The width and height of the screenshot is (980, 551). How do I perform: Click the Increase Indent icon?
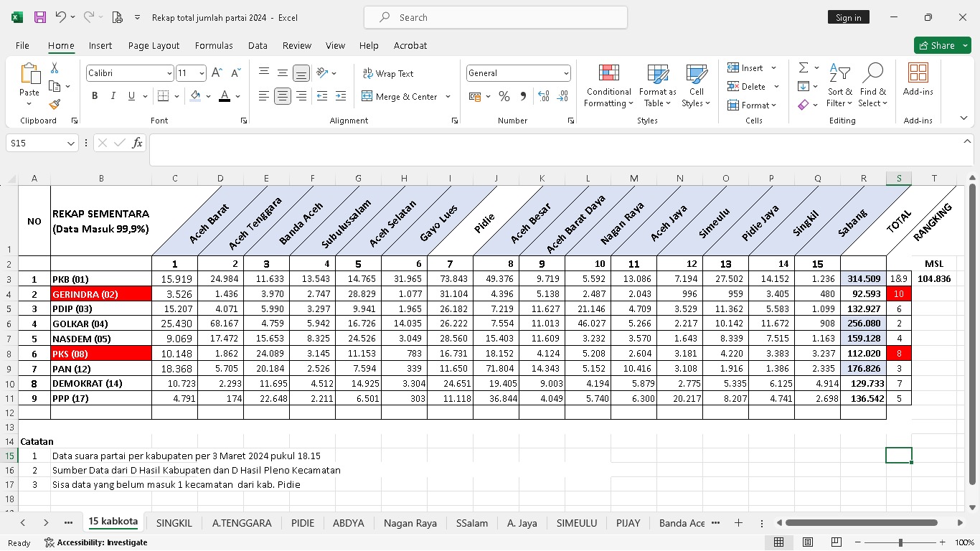point(340,96)
